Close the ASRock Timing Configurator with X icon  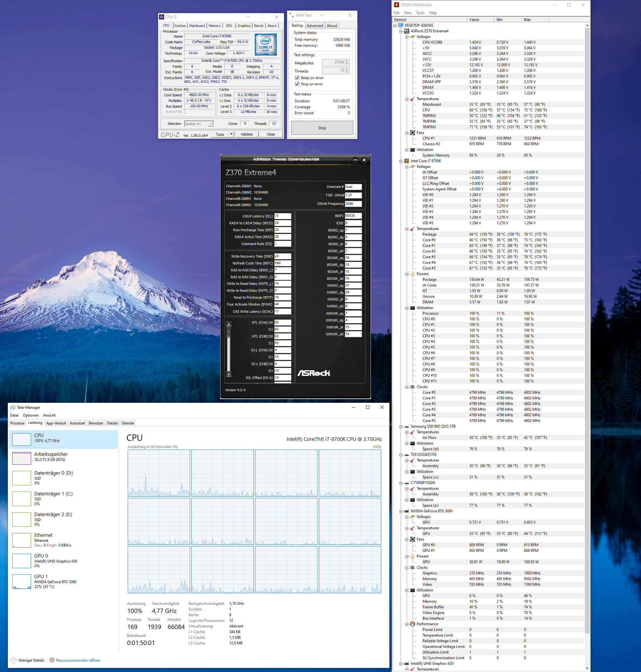point(364,160)
